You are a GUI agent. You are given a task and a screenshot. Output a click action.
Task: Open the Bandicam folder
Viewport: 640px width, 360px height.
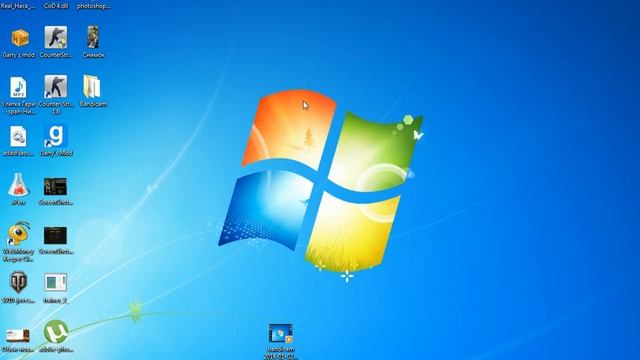point(92,87)
